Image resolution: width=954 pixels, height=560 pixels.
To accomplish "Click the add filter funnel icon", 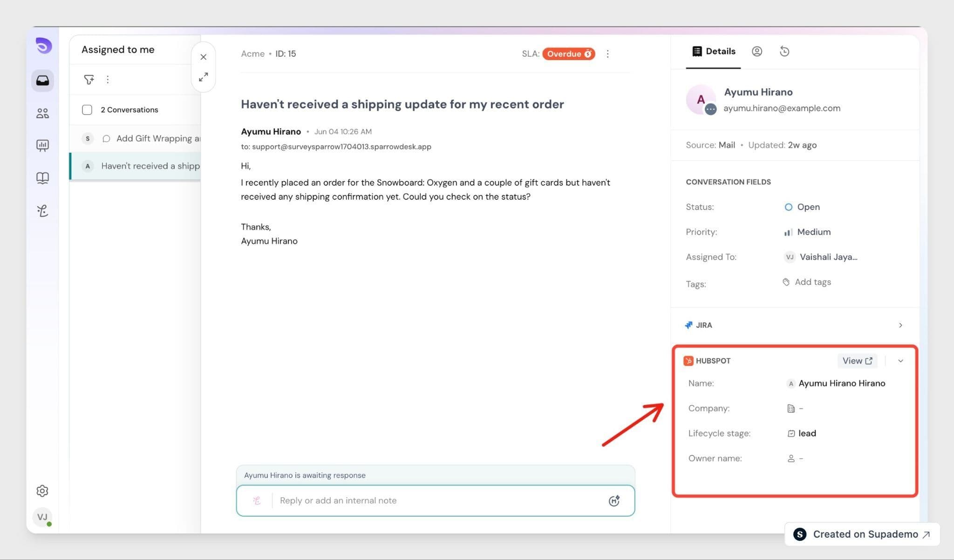I will click(89, 80).
